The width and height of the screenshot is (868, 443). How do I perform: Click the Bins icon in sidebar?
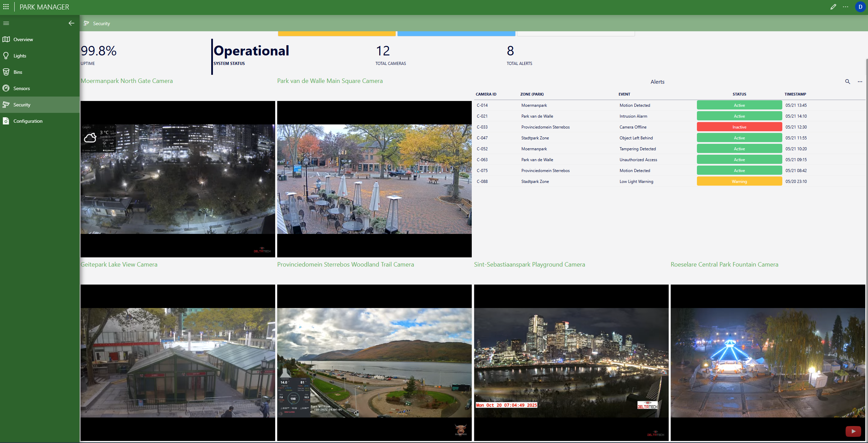[x=6, y=72]
